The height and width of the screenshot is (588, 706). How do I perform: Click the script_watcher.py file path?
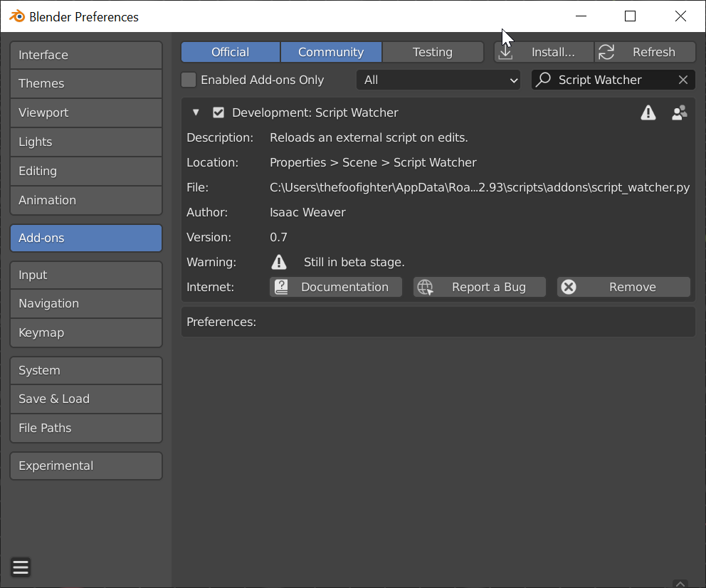[x=480, y=187]
